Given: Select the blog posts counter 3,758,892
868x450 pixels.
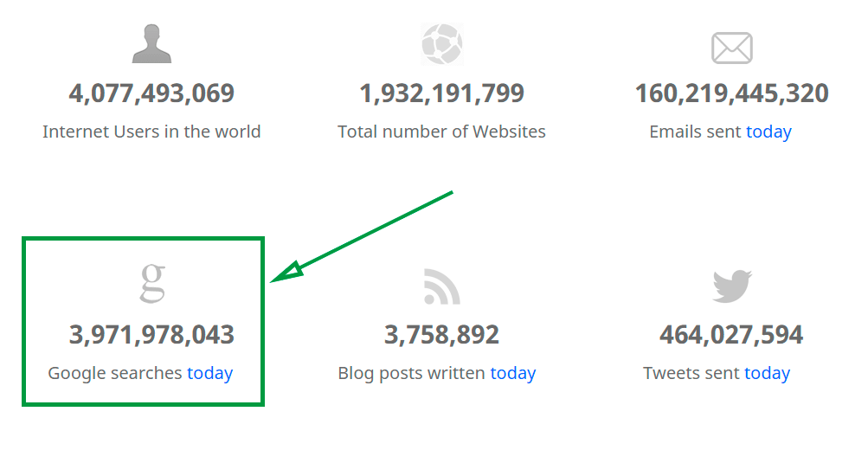Looking at the screenshot, I should (441, 335).
